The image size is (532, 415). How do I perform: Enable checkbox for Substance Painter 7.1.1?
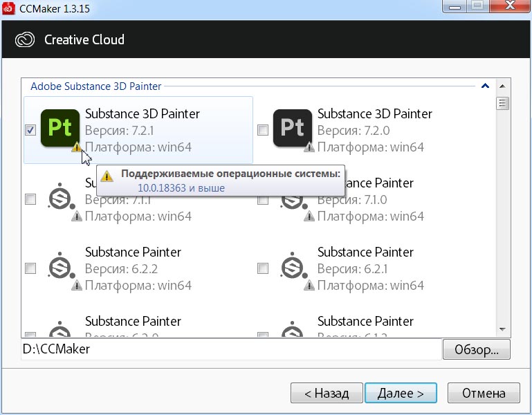point(30,199)
